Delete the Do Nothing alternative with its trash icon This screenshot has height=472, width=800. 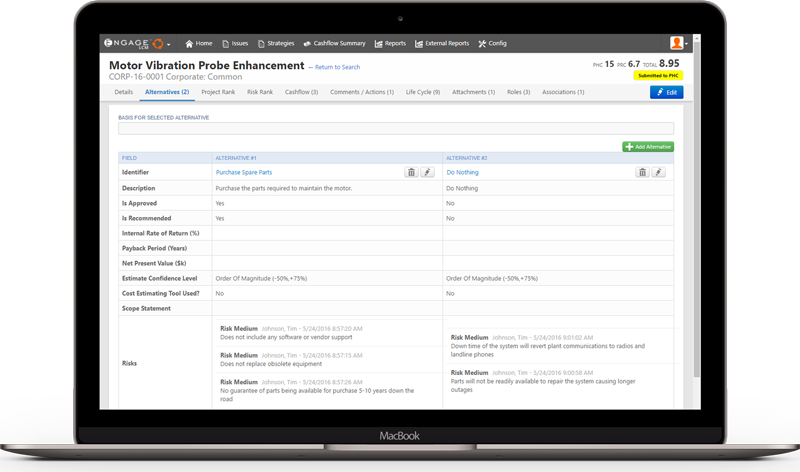click(x=642, y=172)
